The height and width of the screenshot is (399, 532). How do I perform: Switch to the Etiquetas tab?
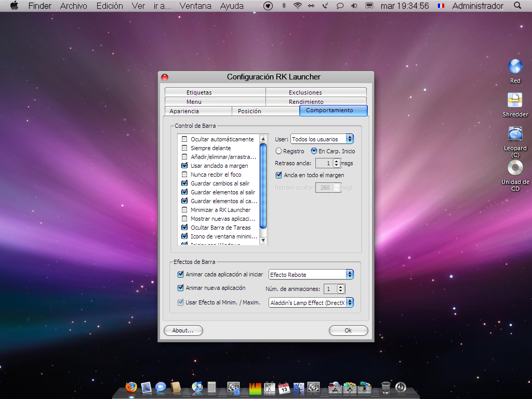pos(215,92)
